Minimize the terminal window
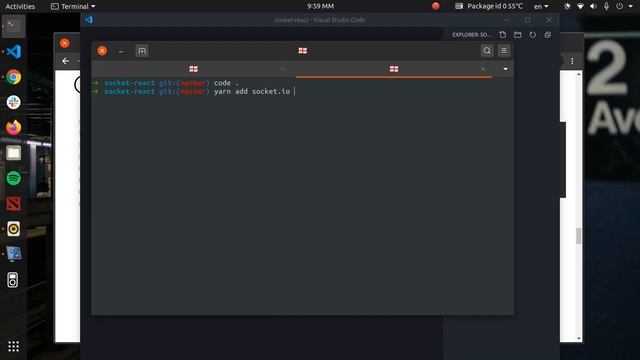The width and height of the screenshot is (640, 360). coord(121,51)
